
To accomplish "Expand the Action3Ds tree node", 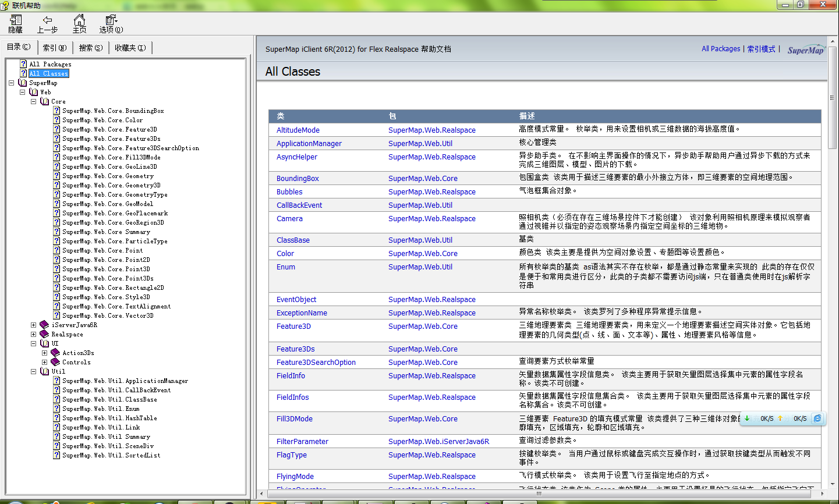I will (x=44, y=353).
